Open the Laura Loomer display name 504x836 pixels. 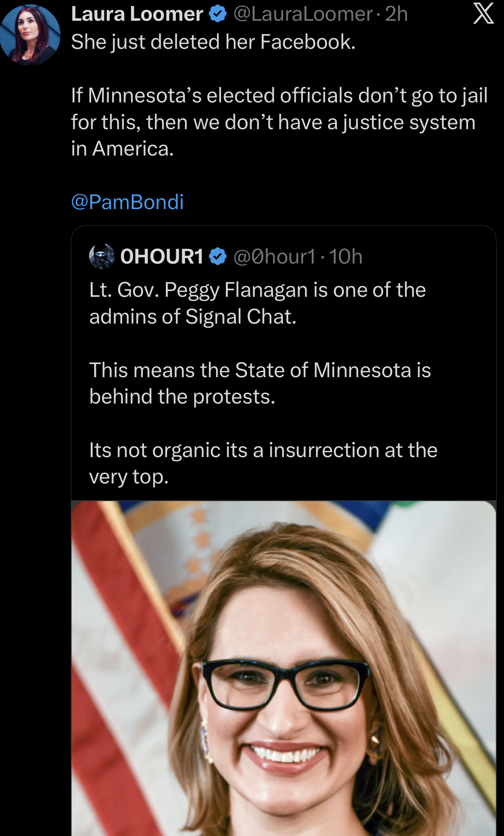pos(137,14)
